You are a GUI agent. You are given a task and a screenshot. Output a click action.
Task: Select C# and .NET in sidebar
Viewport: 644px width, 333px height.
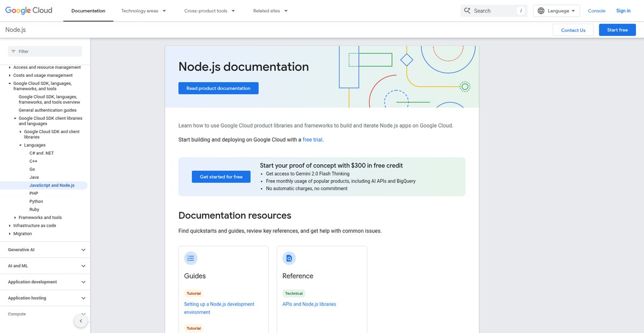(42, 153)
